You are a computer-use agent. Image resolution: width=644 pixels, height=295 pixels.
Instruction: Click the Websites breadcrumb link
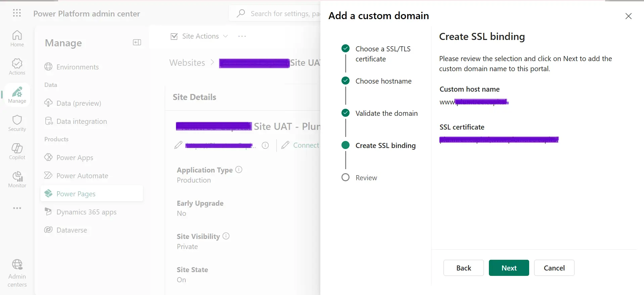coord(187,63)
